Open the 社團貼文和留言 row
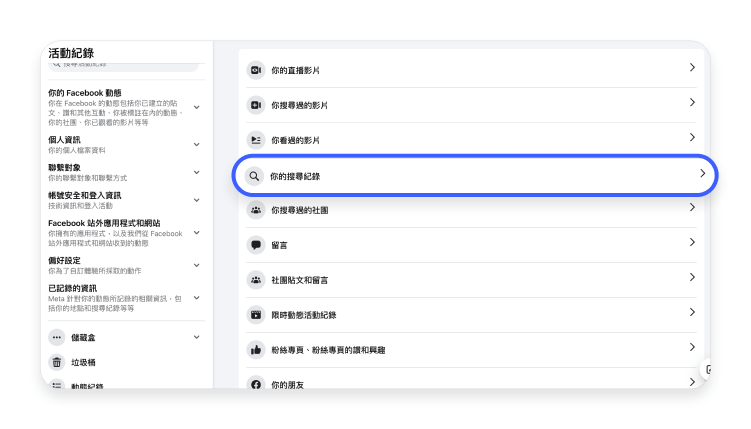Image resolution: width=751 pixels, height=429 pixels. pos(472,279)
